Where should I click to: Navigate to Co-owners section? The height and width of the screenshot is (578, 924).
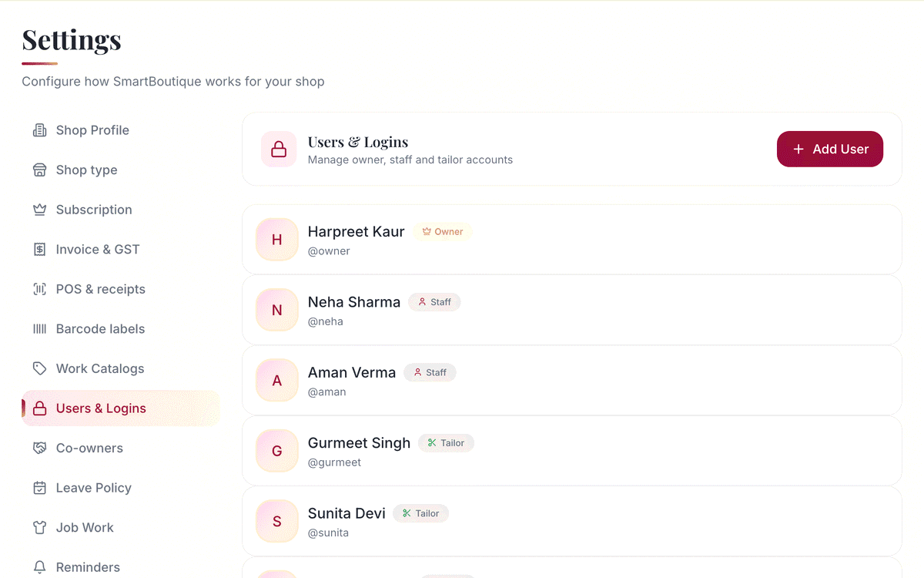coord(121,448)
